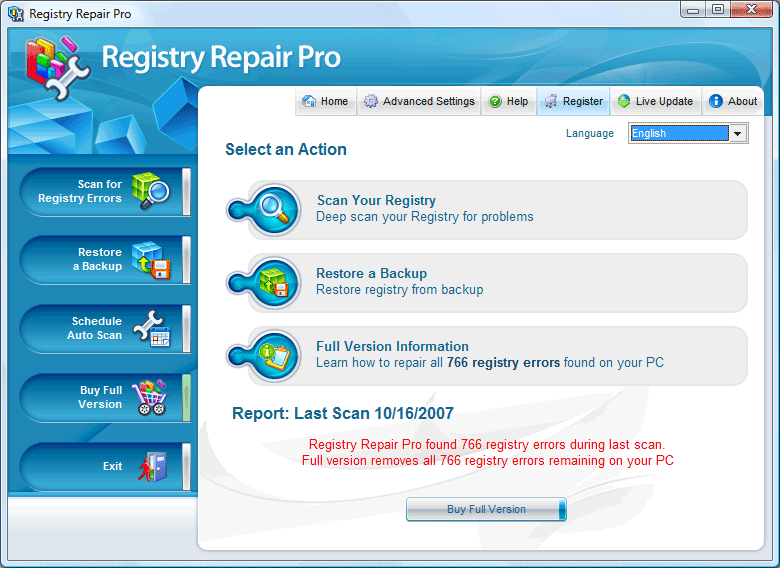
Task: Click the sidebar Restore a Backup cube icon
Action: point(151,259)
